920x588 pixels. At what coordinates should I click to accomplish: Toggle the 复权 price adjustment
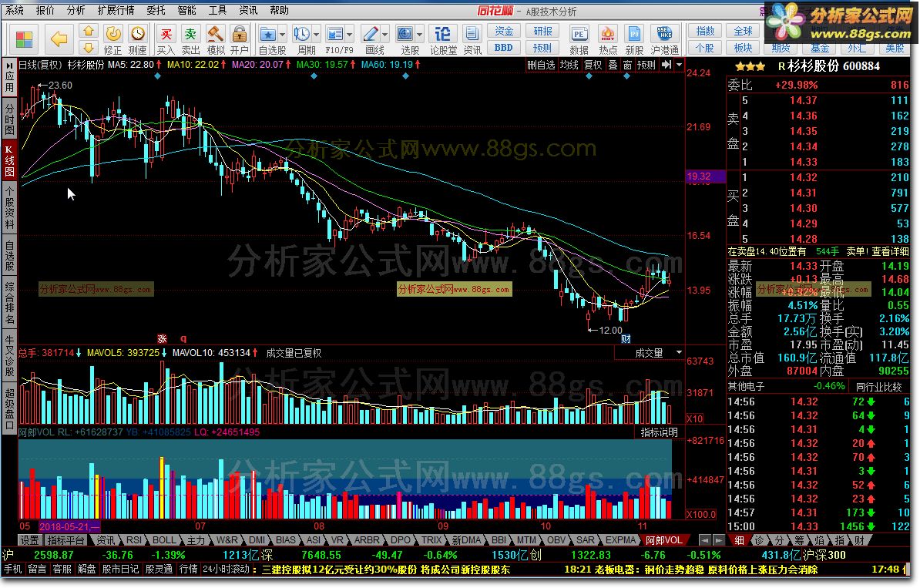tap(593, 65)
